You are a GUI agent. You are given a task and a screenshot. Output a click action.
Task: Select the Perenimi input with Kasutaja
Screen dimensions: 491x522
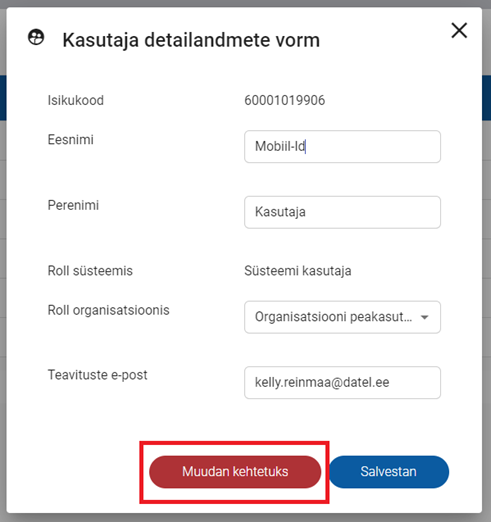[x=342, y=212]
